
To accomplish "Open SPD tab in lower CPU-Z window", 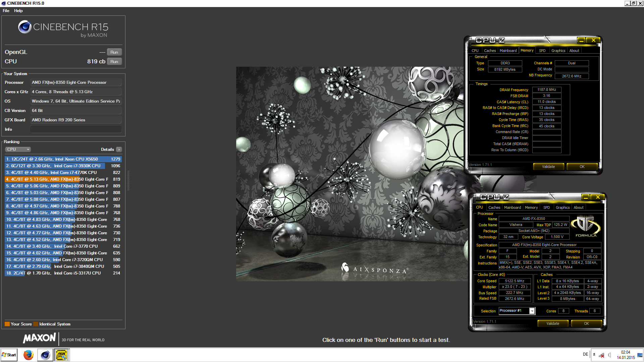I will (547, 207).
